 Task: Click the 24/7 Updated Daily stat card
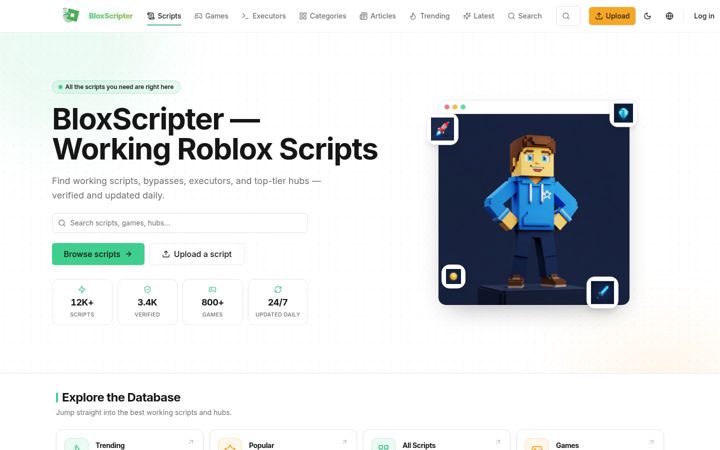[278, 302]
